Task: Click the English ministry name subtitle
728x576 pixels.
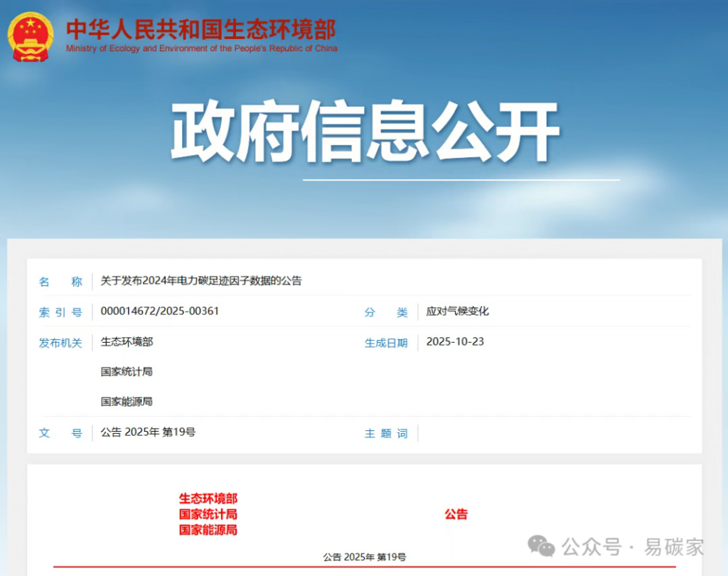Action: (x=201, y=48)
